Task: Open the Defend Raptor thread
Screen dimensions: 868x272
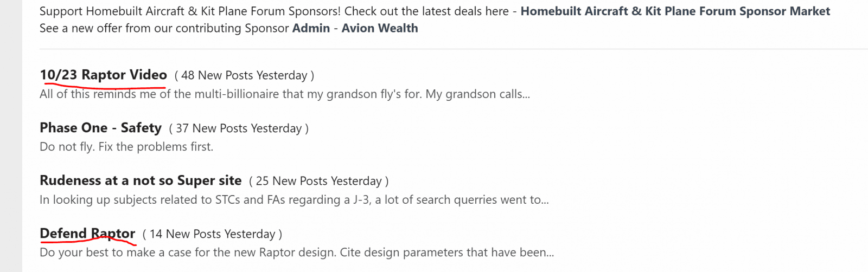Action: click(87, 234)
